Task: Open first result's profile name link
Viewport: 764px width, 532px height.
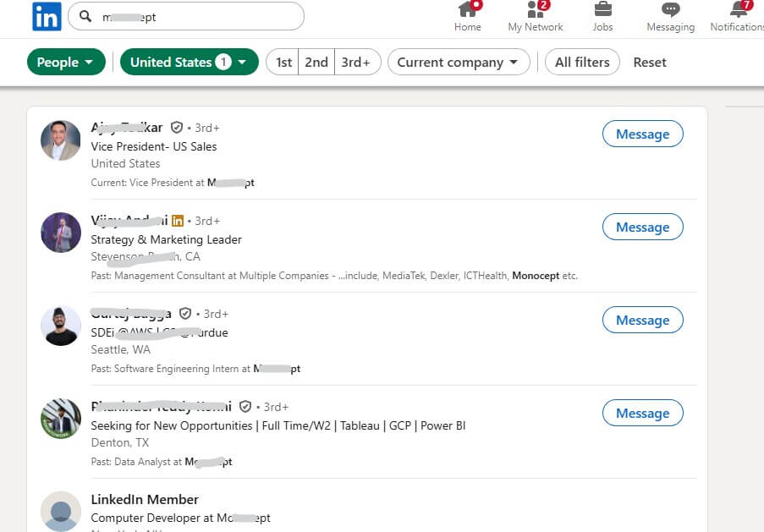Action: pos(127,128)
